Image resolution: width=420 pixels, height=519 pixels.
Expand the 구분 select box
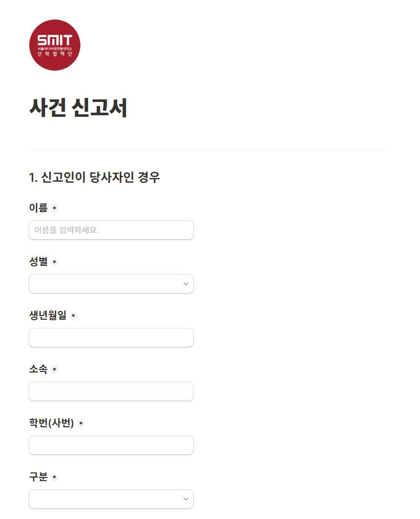pyautogui.click(x=111, y=499)
